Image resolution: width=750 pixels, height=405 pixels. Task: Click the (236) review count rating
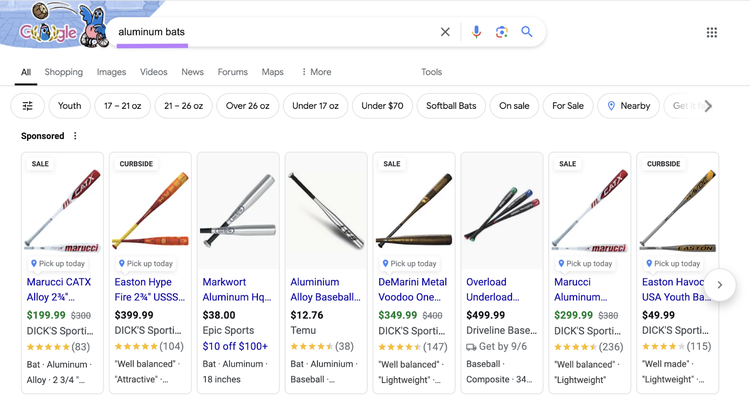[x=611, y=347]
